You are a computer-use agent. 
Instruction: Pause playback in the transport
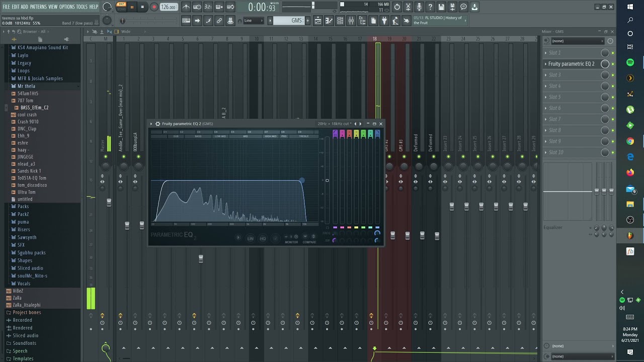132,7
